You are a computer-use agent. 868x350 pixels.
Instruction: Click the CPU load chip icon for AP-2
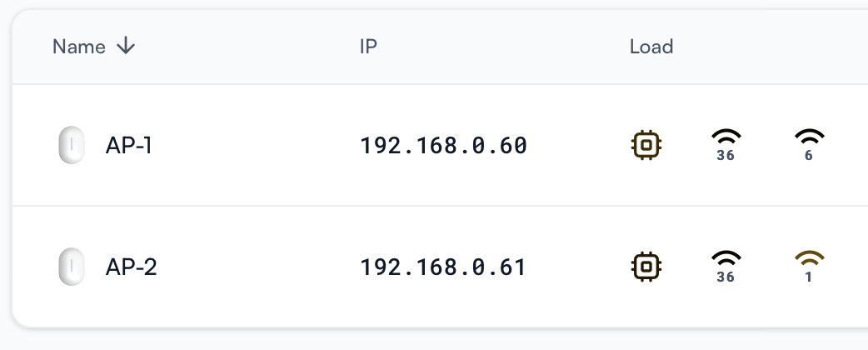click(646, 267)
